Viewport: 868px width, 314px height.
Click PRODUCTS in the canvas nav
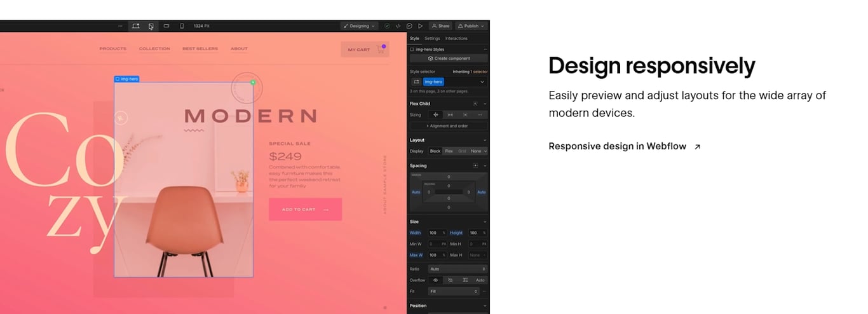[x=113, y=49]
